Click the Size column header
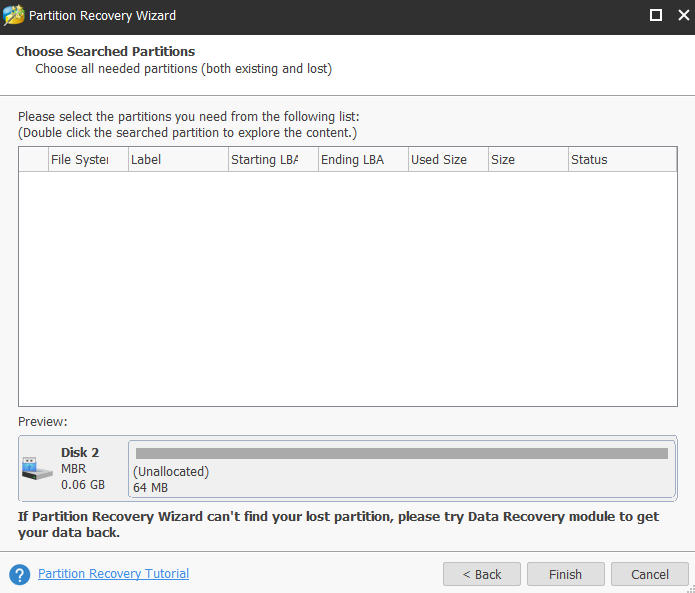Image resolution: width=695 pixels, height=593 pixels. [x=528, y=159]
